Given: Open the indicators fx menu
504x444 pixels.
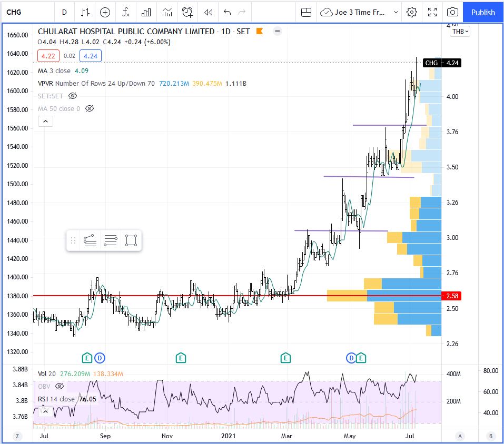Looking at the screenshot, I should pyautogui.click(x=125, y=12).
